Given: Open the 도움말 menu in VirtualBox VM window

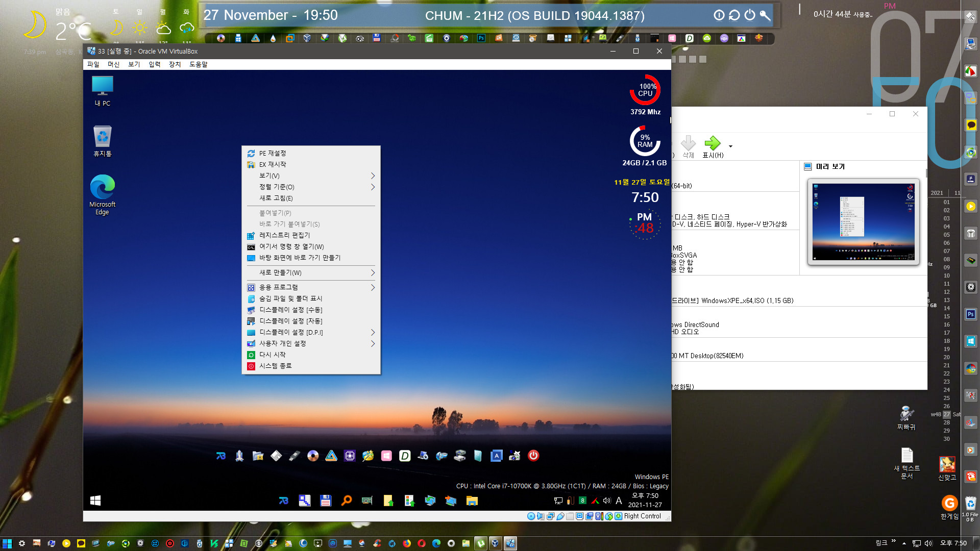Looking at the screenshot, I should pos(199,64).
